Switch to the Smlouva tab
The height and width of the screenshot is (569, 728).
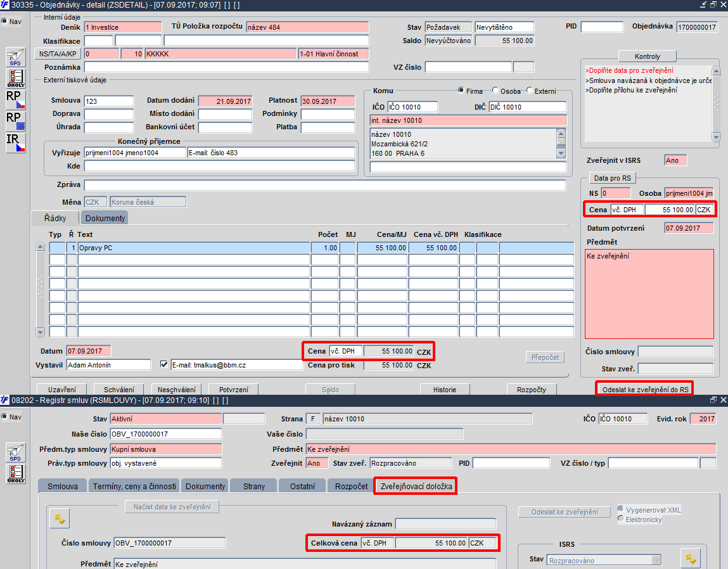click(62, 486)
